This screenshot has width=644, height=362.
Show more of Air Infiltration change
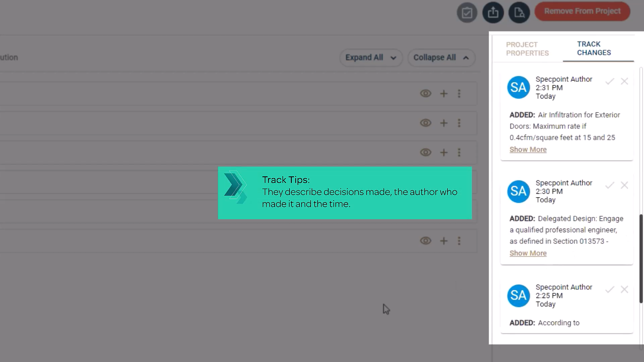[x=528, y=150]
